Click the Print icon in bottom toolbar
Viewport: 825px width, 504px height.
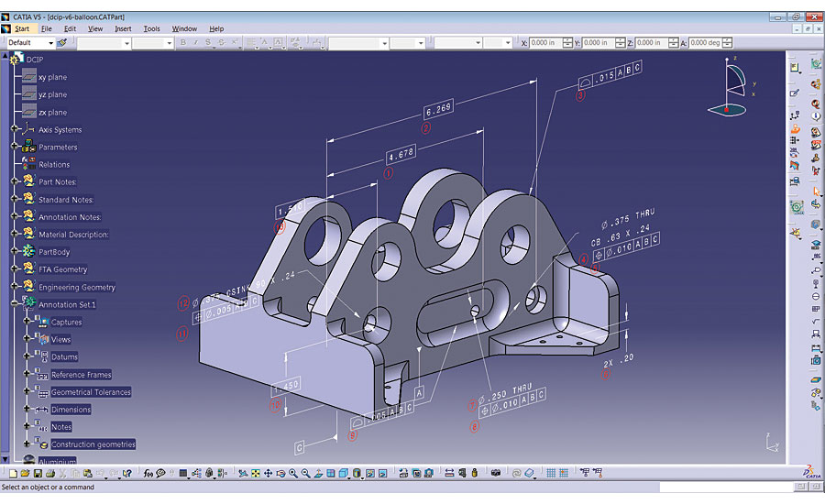point(50,473)
